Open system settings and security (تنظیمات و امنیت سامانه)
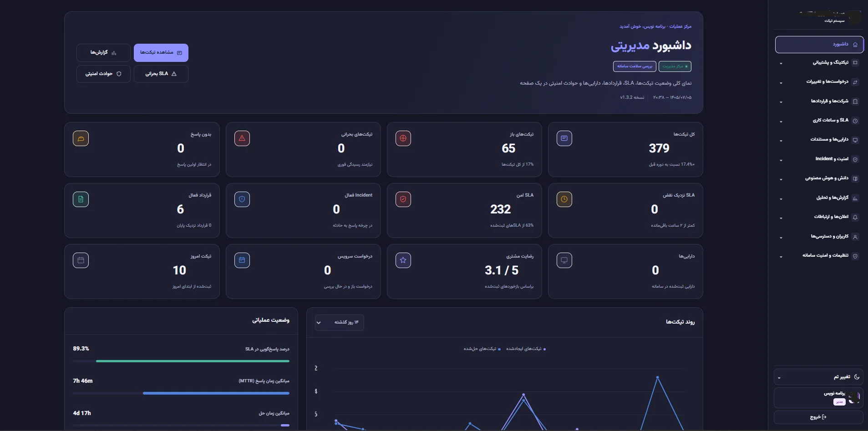Image resolution: width=868 pixels, height=431 pixels. point(819,256)
